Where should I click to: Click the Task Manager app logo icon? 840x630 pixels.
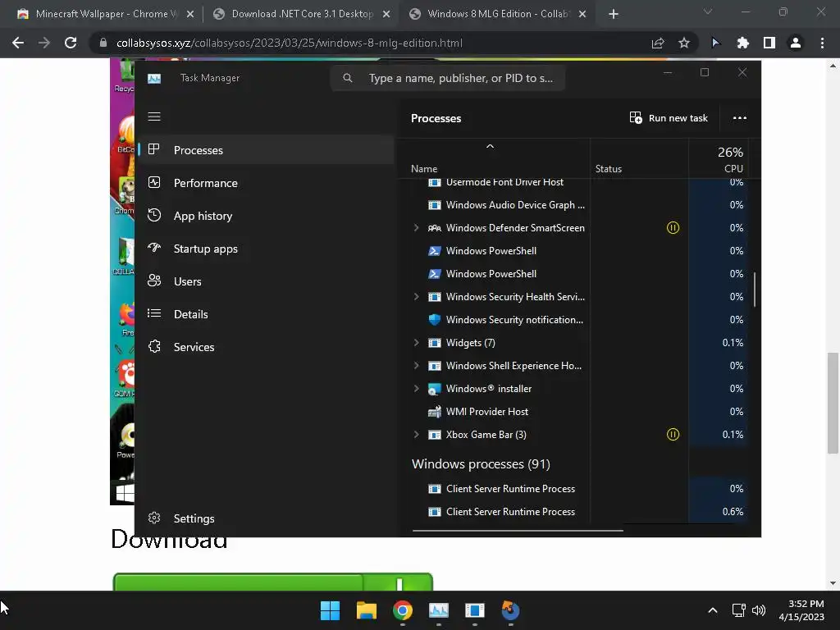[x=154, y=78]
